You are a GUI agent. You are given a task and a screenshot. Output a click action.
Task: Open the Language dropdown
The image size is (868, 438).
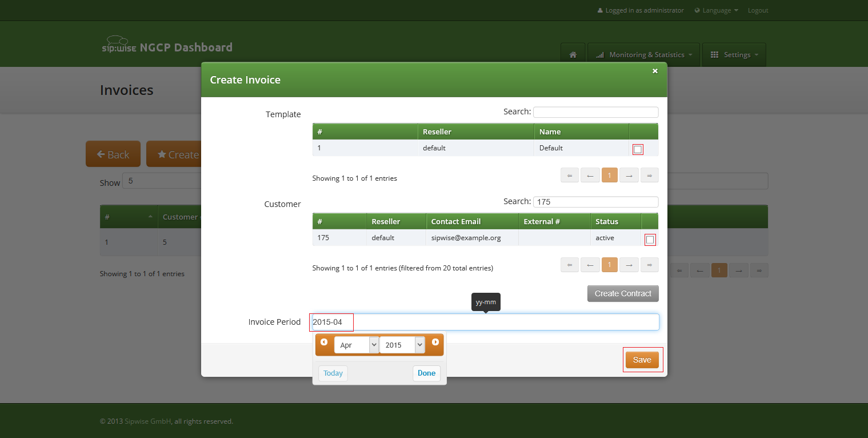click(716, 10)
